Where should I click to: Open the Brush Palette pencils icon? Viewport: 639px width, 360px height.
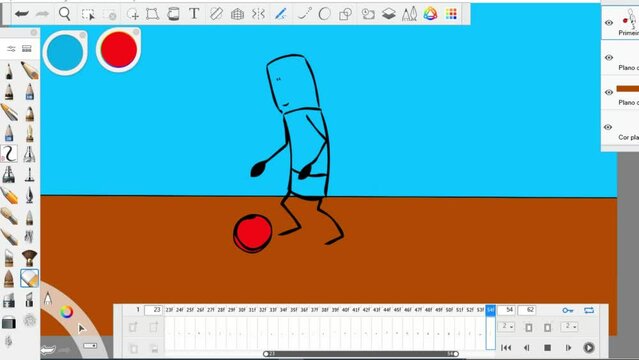(x=409, y=14)
